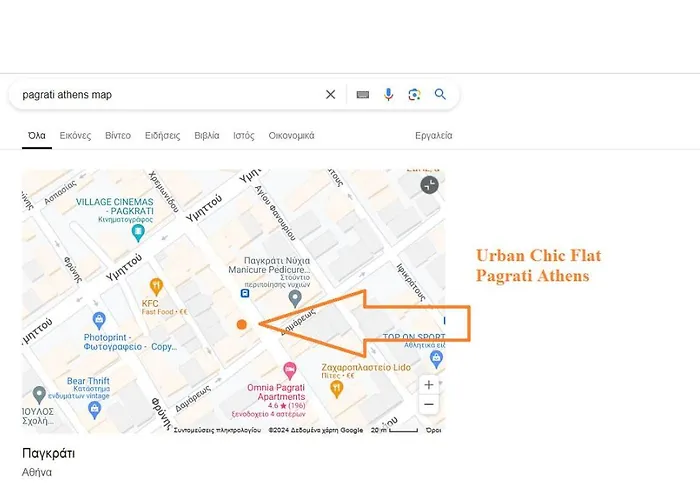Screen dimensions: 700x500
Task: Select the Παγκράτι Νύχια gray location pin
Action: [x=295, y=298]
